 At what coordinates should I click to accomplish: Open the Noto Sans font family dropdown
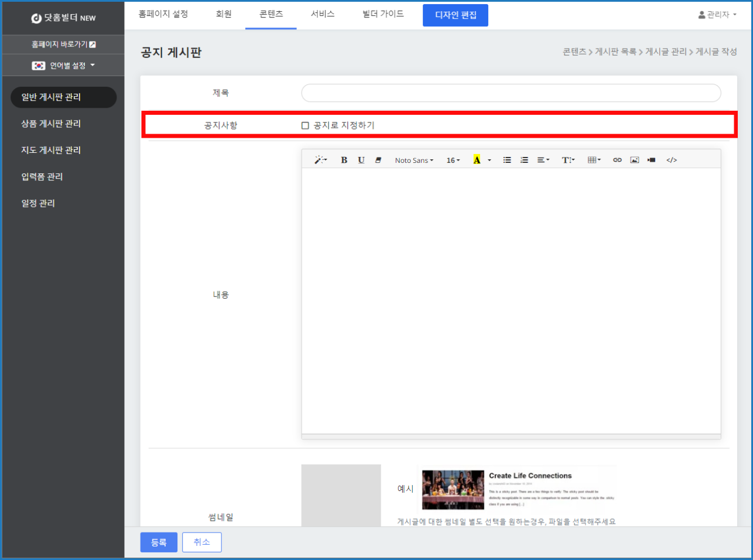(414, 160)
